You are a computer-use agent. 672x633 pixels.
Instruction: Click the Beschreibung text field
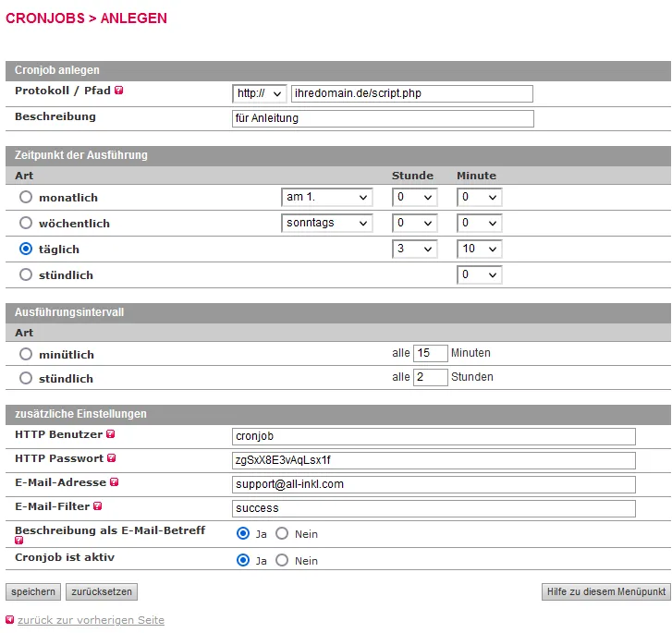[383, 118]
